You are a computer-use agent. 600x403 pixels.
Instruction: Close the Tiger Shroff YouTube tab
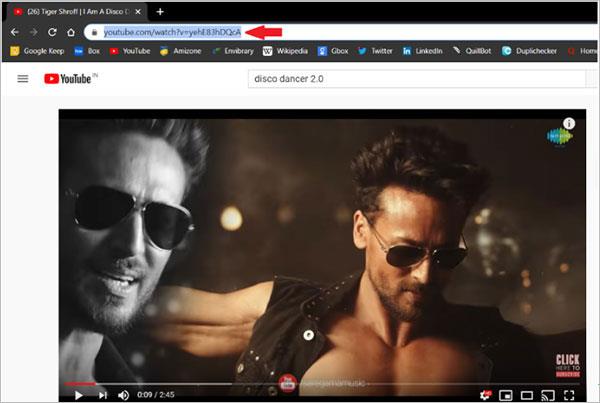[x=138, y=12]
